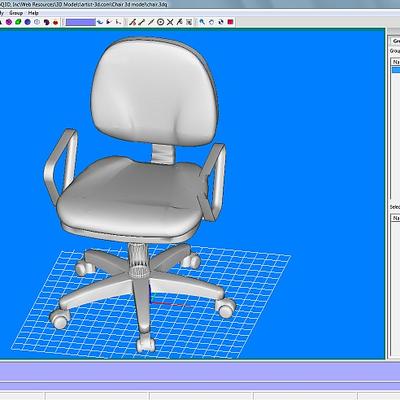Select the highlighted blue row in Groups list
Image resolution: width=400 pixels, height=400 pixels.
tap(396, 70)
